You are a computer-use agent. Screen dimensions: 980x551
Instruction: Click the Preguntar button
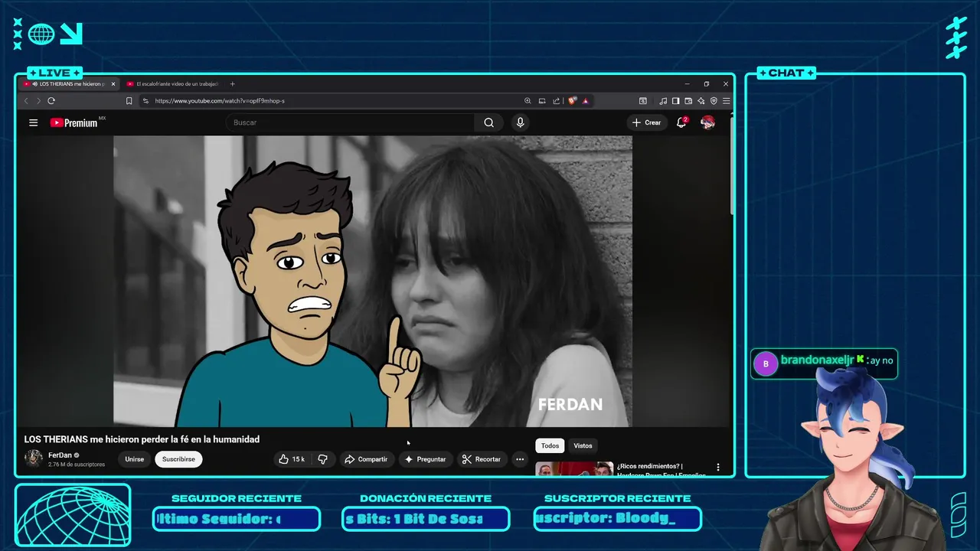(425, 459)
